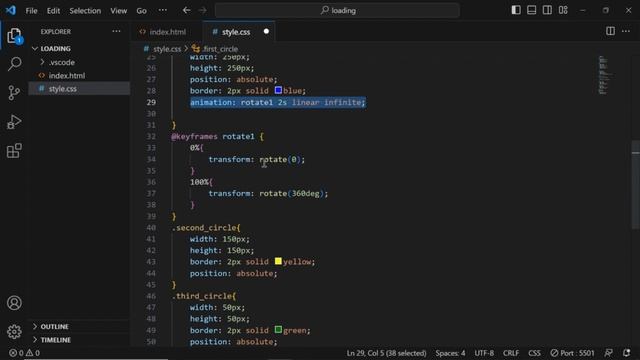Screen dimensions: 640x360
Task: Go forward with the right arrow
Action: 202,10
